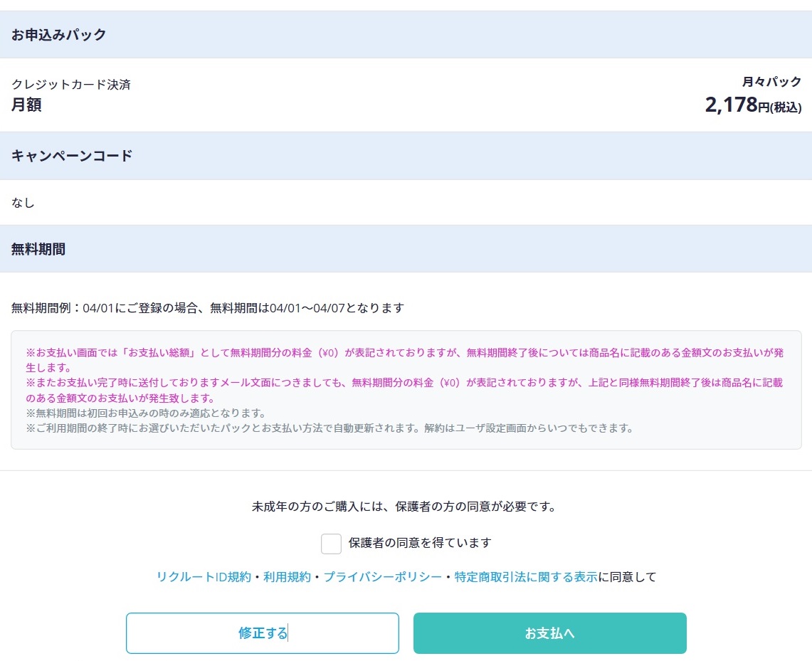This screenshot has height=661, width=812.
Task: Click the ※無料期間は初回お申込み note line
Action: tap(145, 413)
